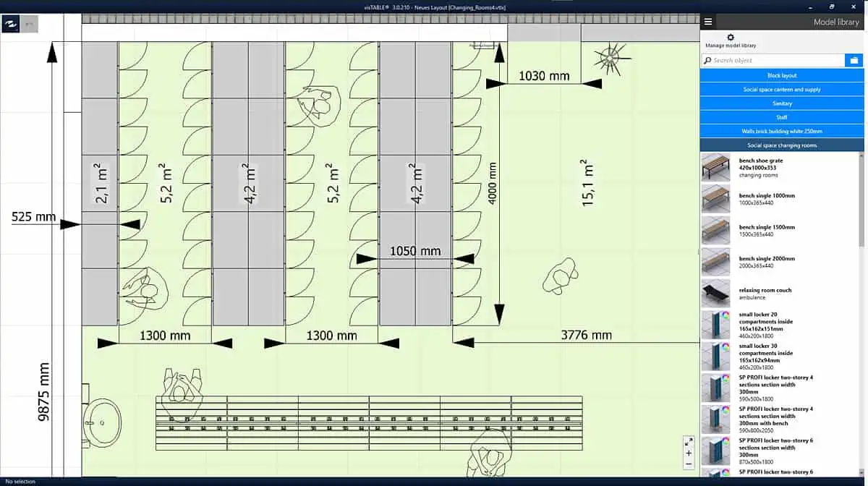868x486 pixels.
Task: Zoom out with the minus button
Action: [x=689, y=464]
